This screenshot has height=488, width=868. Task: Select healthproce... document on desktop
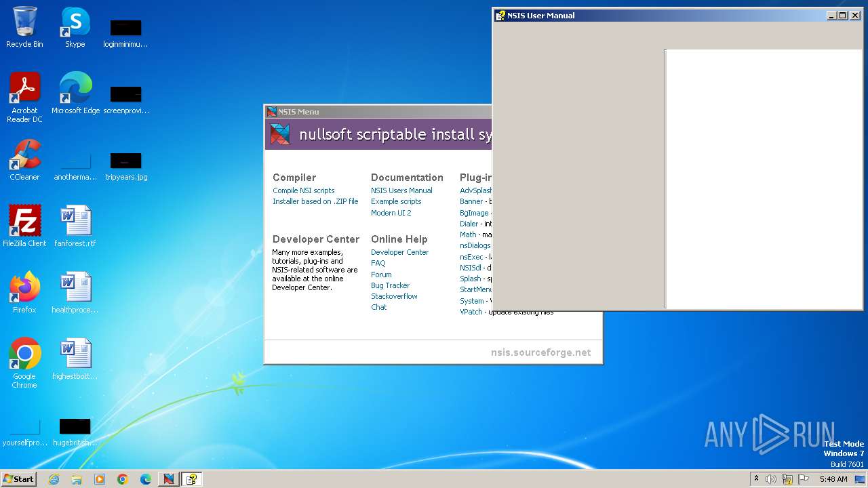point(75,293)
